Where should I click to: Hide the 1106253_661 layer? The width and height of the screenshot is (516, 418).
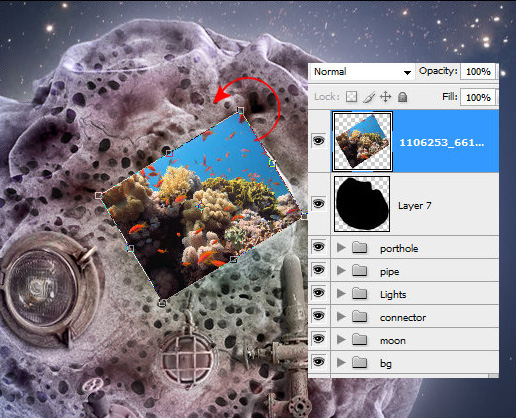pos(319,141)
